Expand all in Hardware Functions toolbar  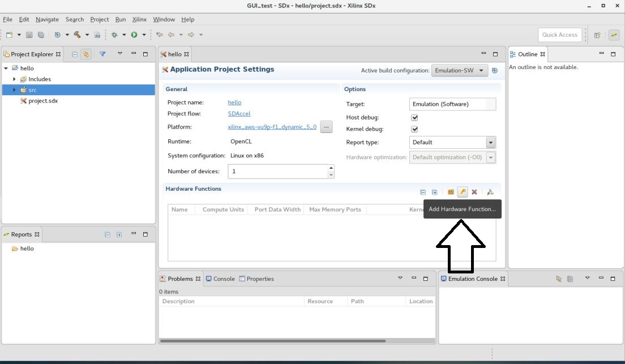pos(434,192)
